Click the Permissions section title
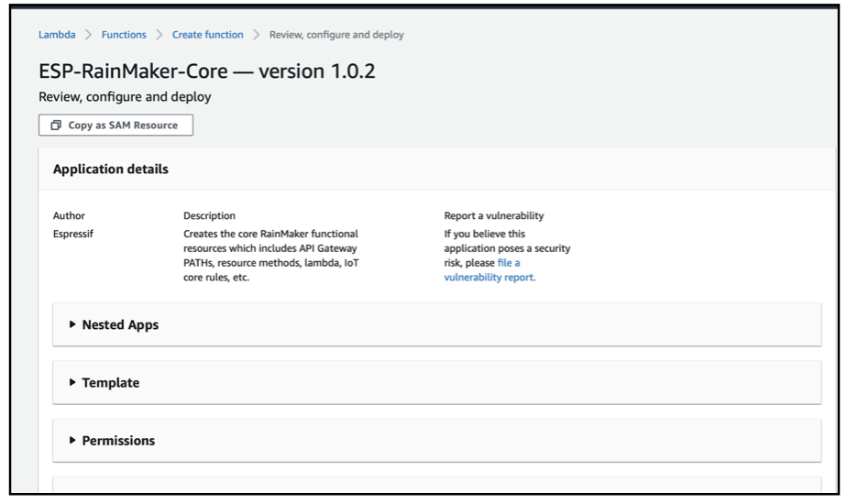This screenshot has width=847, height=504. tap(118, 440)
